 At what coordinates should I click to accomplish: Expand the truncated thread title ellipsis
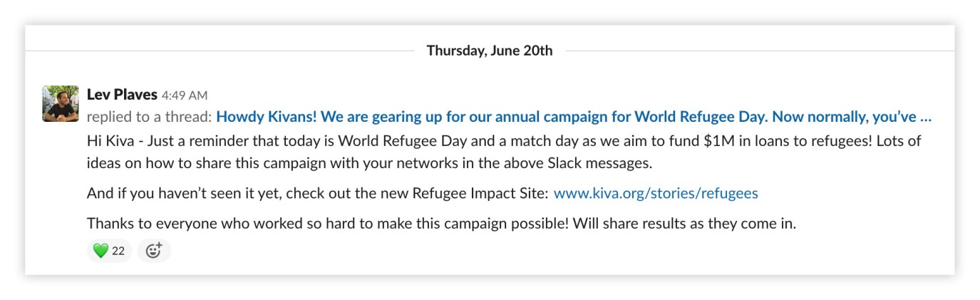[926, 116]
